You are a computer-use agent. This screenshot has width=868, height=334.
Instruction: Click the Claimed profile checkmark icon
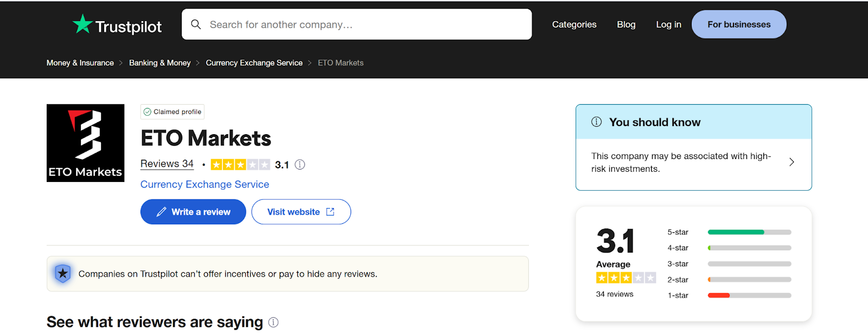[x=148, y=112]
